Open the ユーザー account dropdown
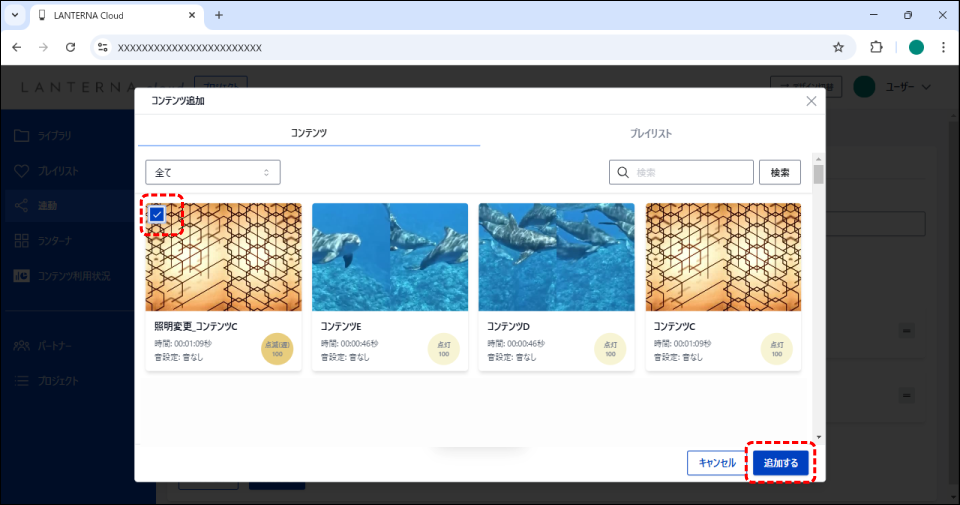Screen dimensions: 960x505 point(895,87)
